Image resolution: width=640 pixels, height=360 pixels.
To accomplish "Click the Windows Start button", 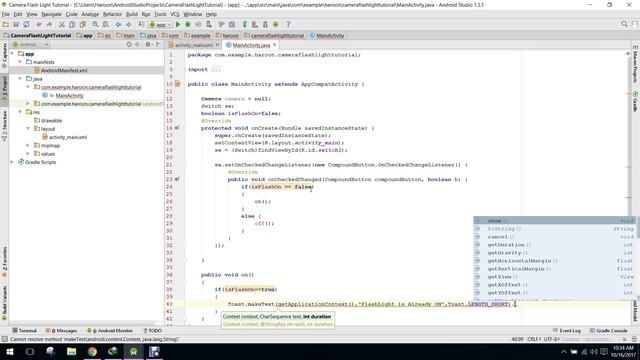I will pyautogui.click(x=9, y=351).
